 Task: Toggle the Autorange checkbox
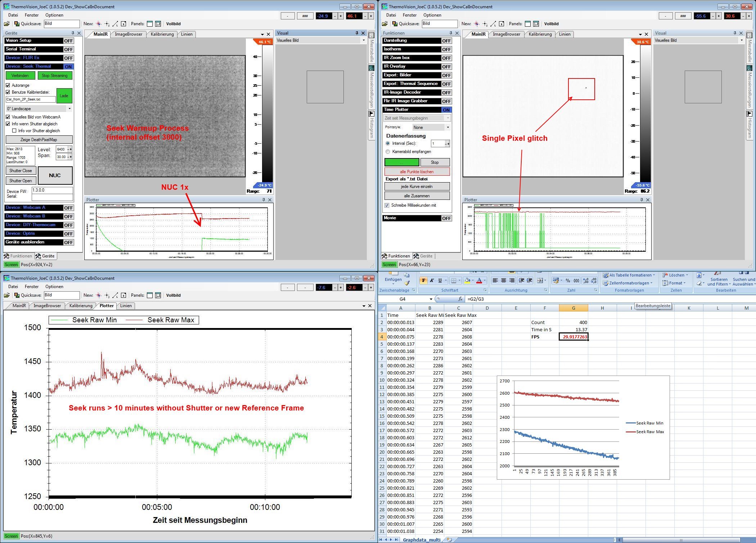click(x=8, y=85)
